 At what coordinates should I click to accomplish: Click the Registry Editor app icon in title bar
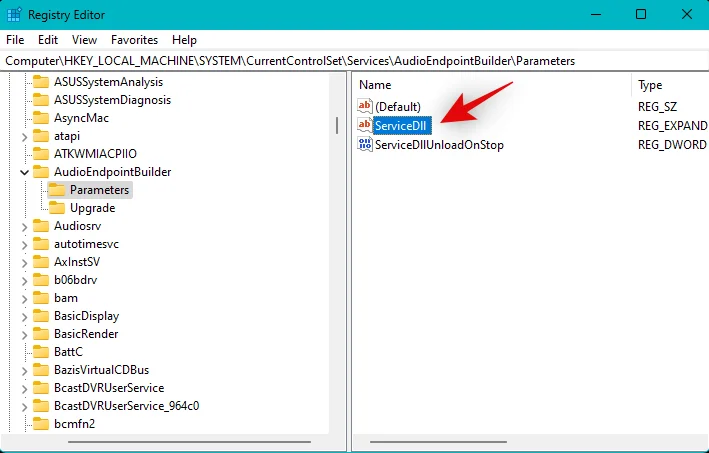click(x=13, y=15)
